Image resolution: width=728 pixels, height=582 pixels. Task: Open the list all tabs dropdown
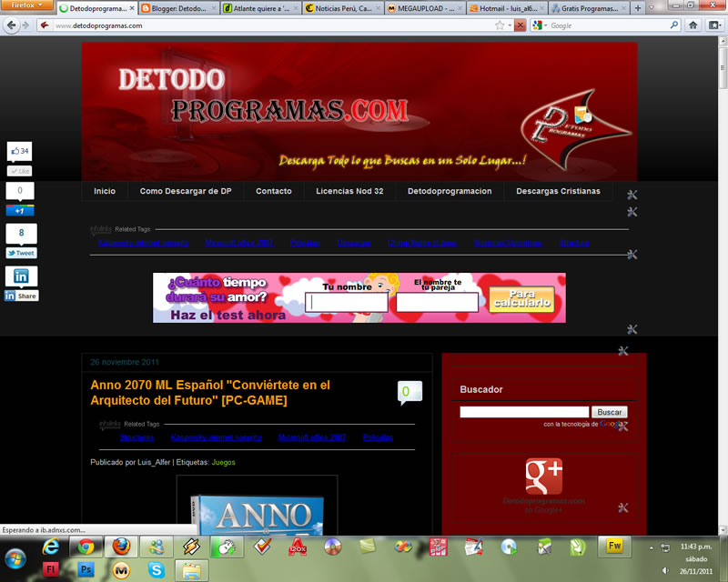tap(651, 8)
